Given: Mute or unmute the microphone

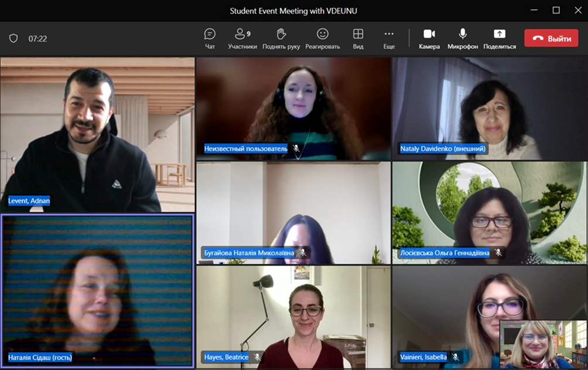Looking at the screenshot, I should point(463,38).
